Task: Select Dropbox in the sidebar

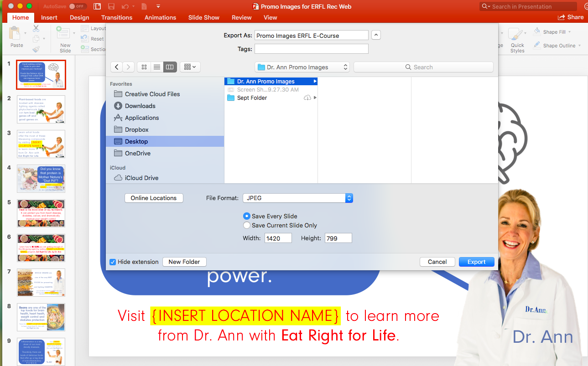Action: (x=165, y=129)
